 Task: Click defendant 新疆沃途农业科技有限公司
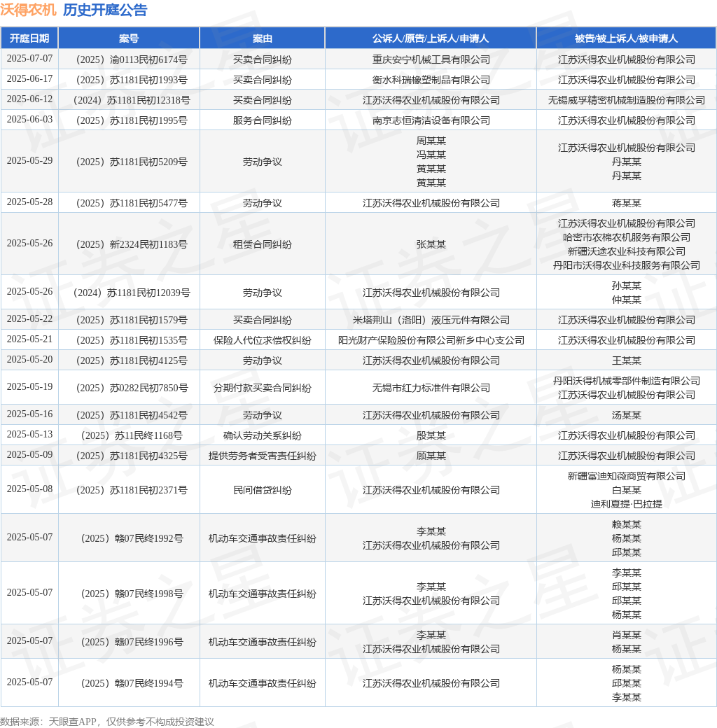coord(627,251)
